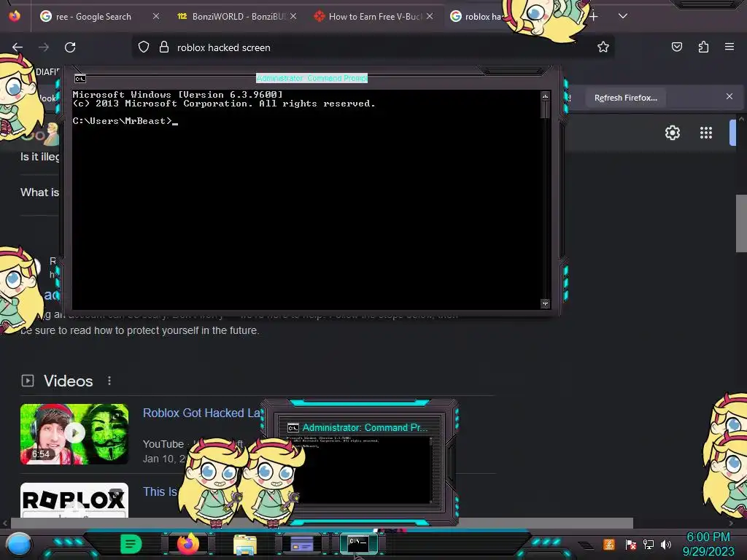Screen dimensions: 747x560
Task: Click the page vertical scrollbar thumb
Action: coord(741,223)
